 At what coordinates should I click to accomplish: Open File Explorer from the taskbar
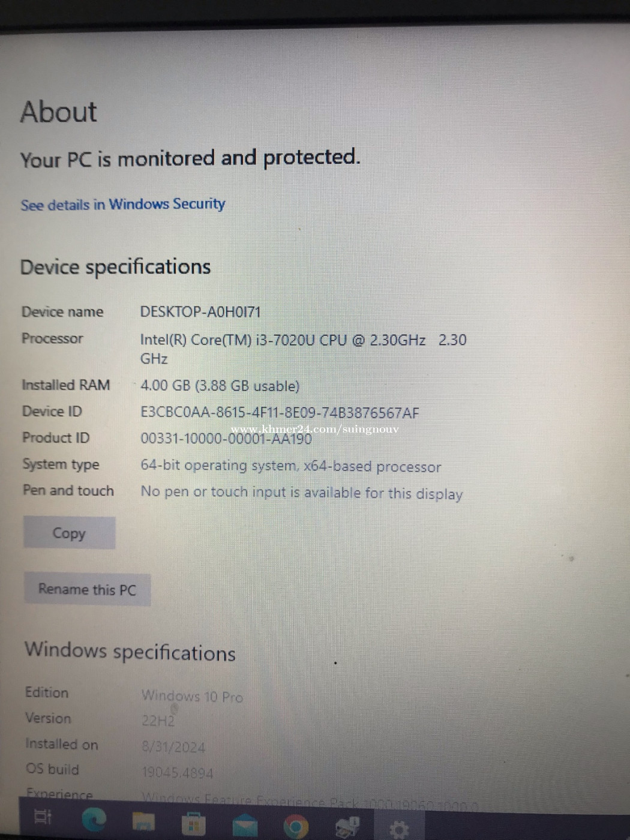pyautogui.click(x=143, y=822)
